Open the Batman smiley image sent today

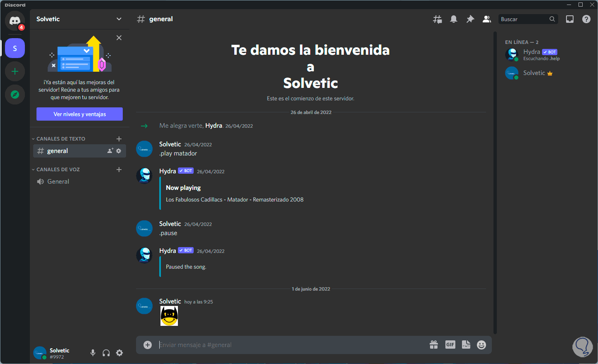pyautogui.click(x=169, y=316)
